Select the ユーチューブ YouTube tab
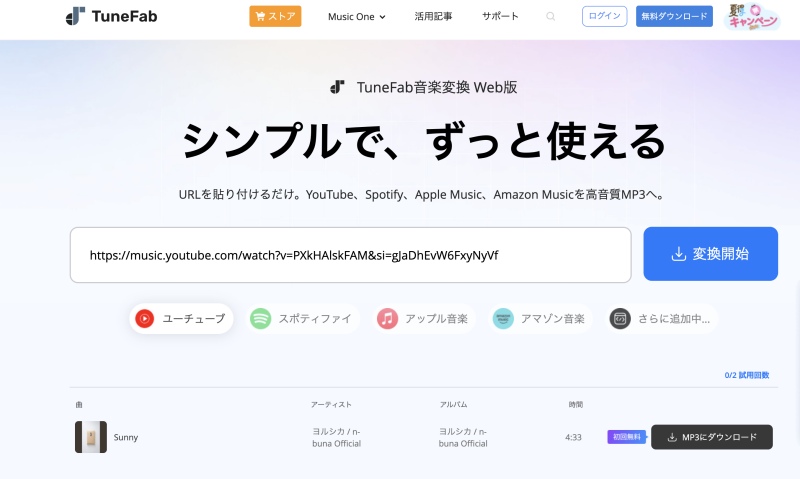 [x=181, y=319]
